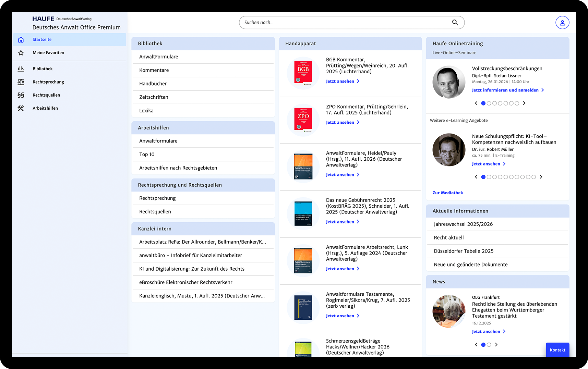Click the Startseite home icon in sidebar

point(21,40)
